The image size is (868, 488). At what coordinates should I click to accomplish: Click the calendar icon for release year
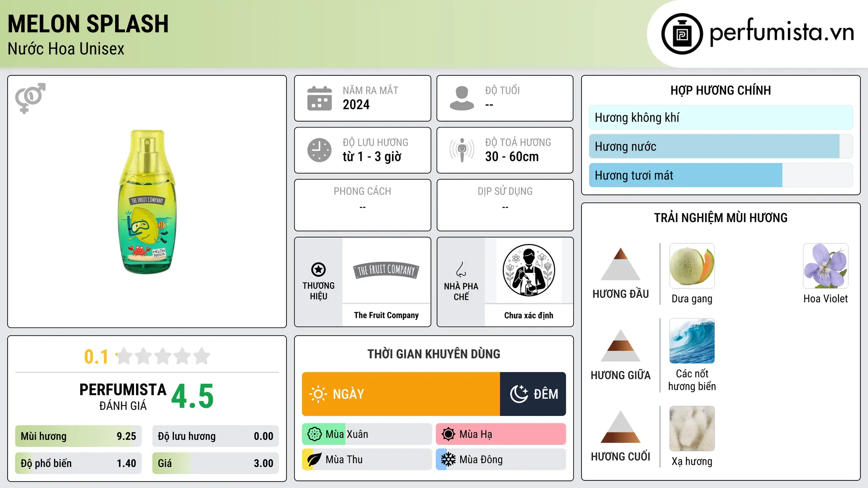pos(320,98)
